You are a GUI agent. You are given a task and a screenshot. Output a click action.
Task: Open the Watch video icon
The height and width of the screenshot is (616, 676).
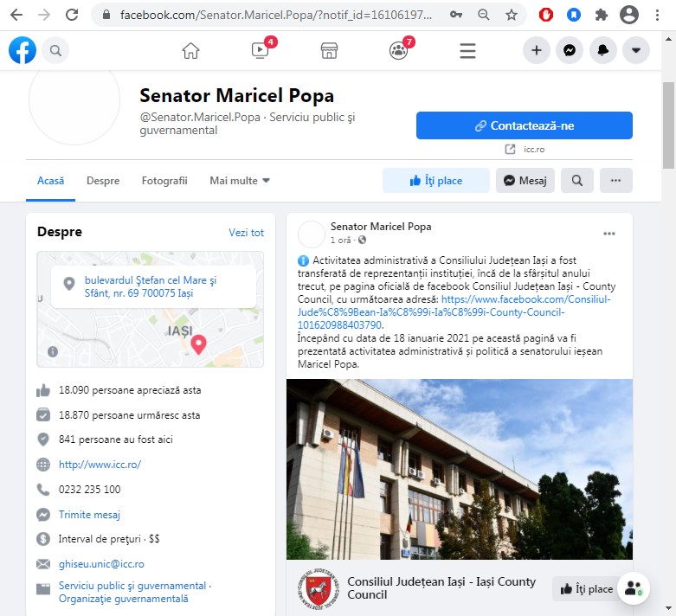click(260, 51)
